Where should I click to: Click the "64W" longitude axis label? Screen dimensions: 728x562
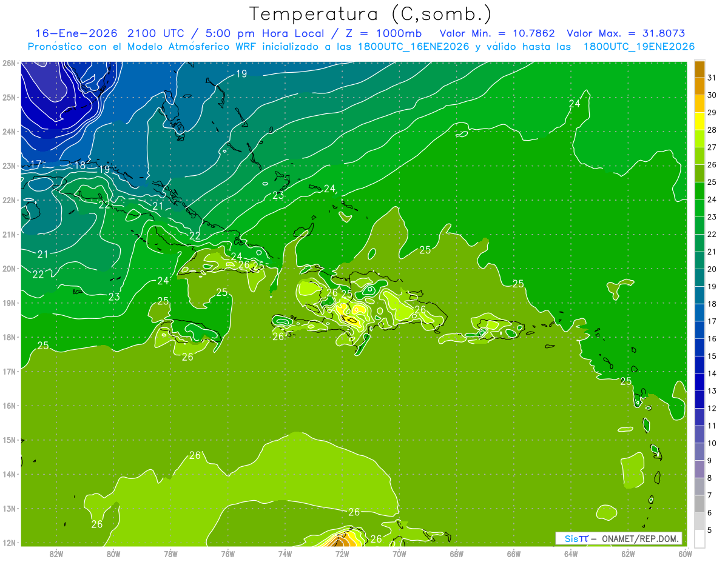[571, 554]
